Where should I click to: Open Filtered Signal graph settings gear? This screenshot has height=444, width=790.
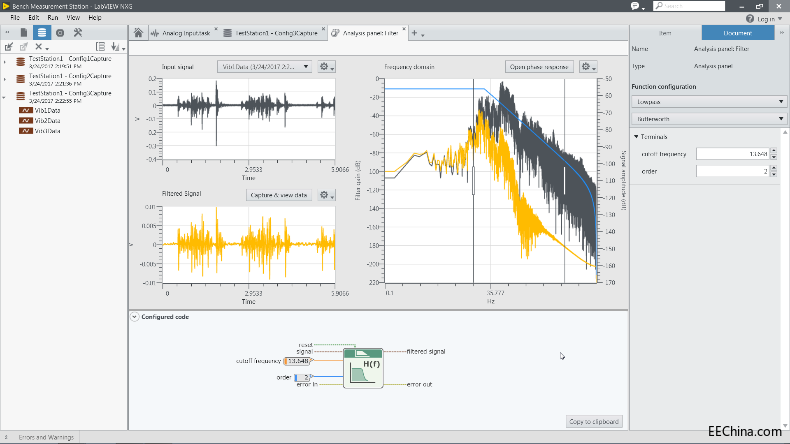pyautogui.click(x=326, y=195)
